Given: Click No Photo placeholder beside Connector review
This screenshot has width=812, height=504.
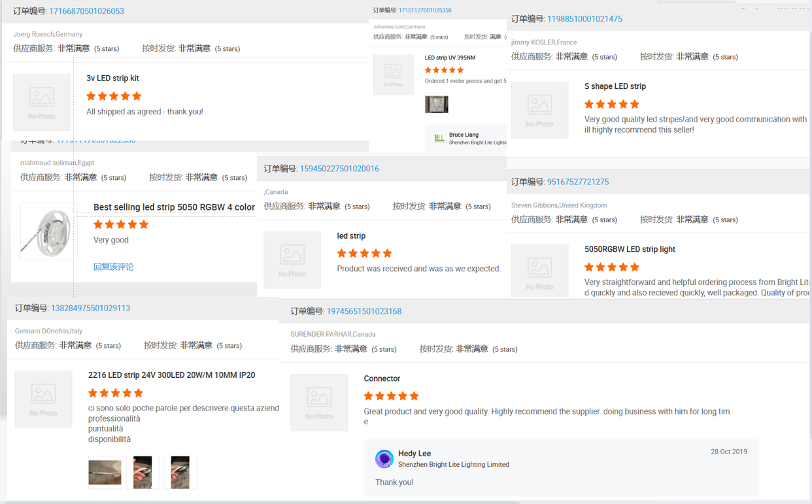Looking at the screenshot, I should coord(319,403).
